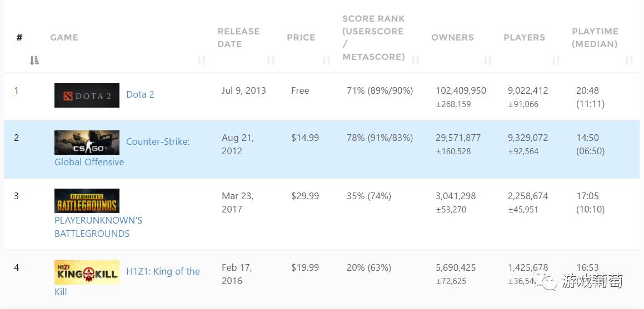Image resolution: width=644 pixels, height=309 pixels.
Task: Click sort arrows in Price column
Action: point(326,60)
